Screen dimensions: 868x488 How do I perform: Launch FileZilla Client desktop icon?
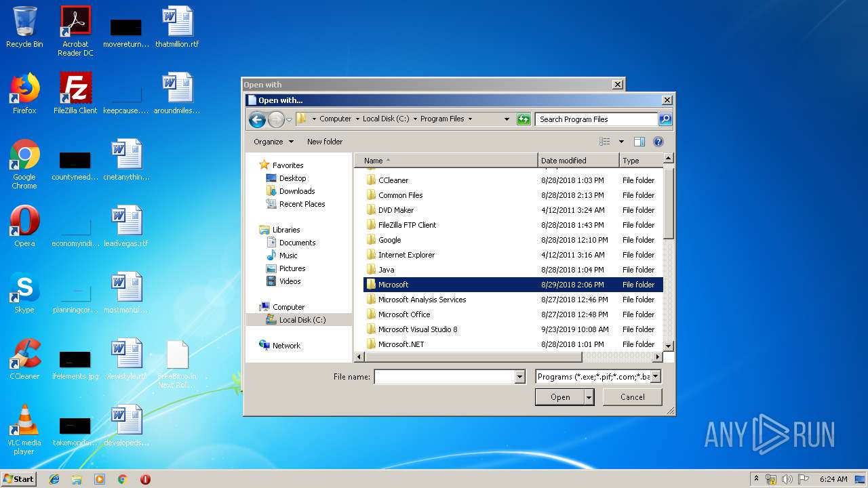click(x=75, y=94)
